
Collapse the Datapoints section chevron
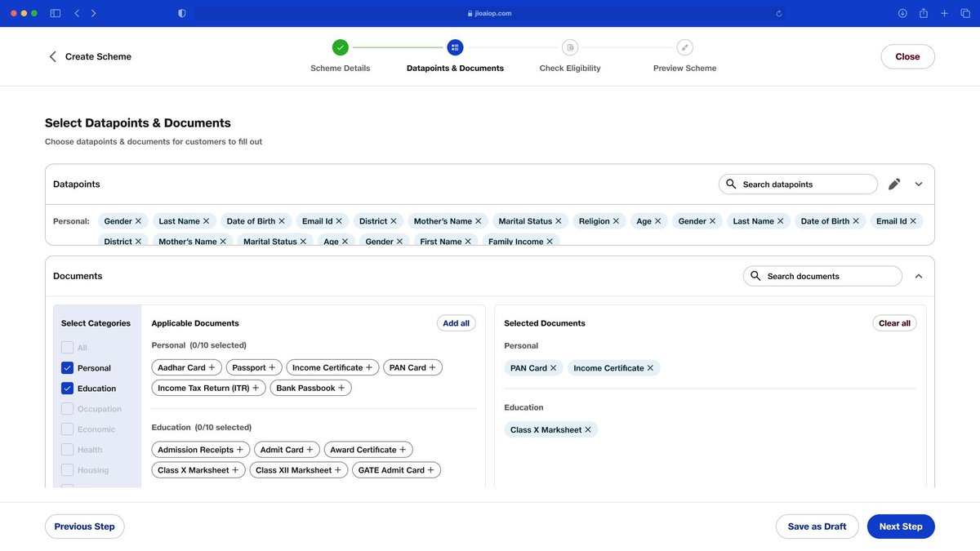click(918, 184)
